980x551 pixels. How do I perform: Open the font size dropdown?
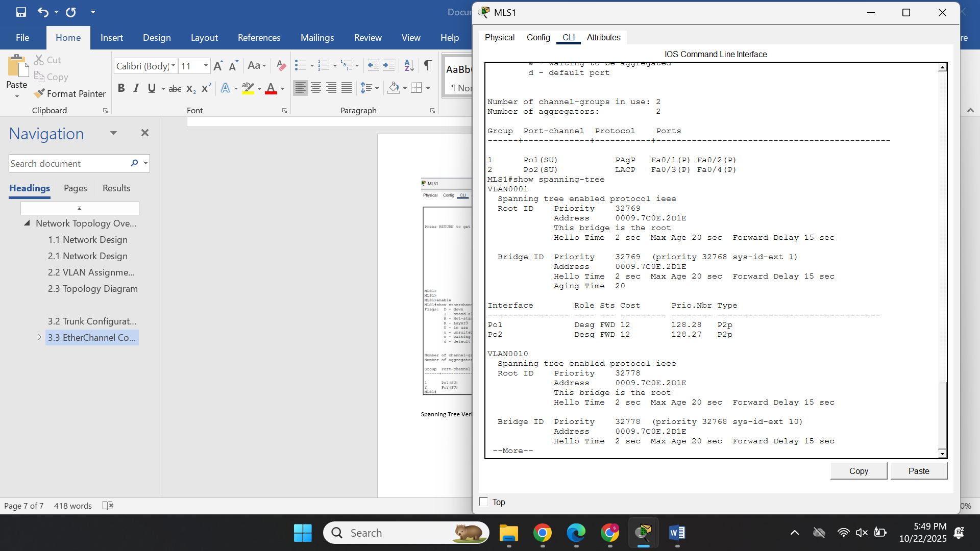pos(206,65)
